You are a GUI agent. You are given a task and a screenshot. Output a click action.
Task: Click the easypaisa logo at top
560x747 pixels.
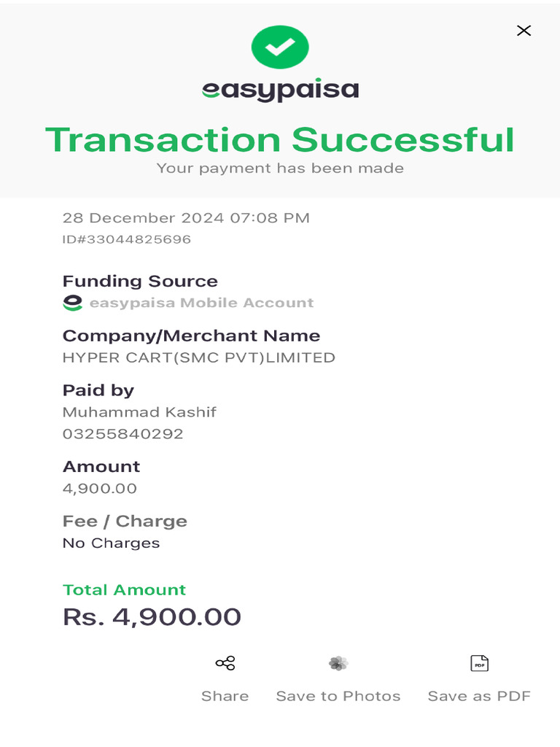tap(280, 90)
